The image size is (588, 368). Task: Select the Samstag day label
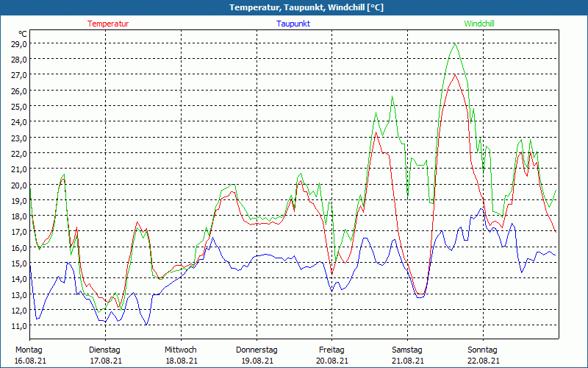(407, 350)
